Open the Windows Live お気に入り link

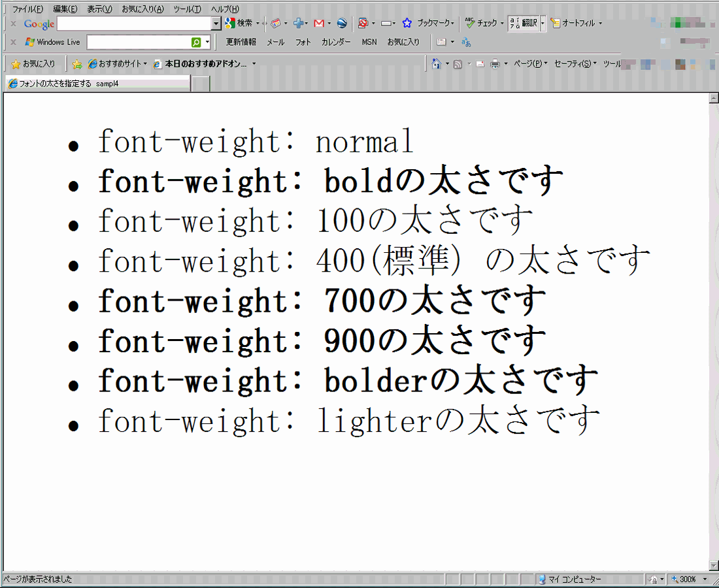click(403, 42)
